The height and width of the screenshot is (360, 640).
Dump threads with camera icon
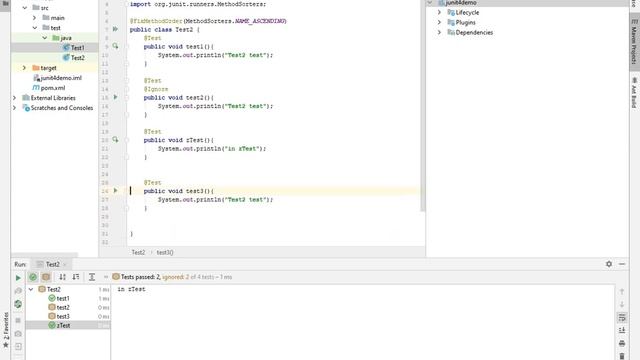pyautogui.click(x=18, y=334)
